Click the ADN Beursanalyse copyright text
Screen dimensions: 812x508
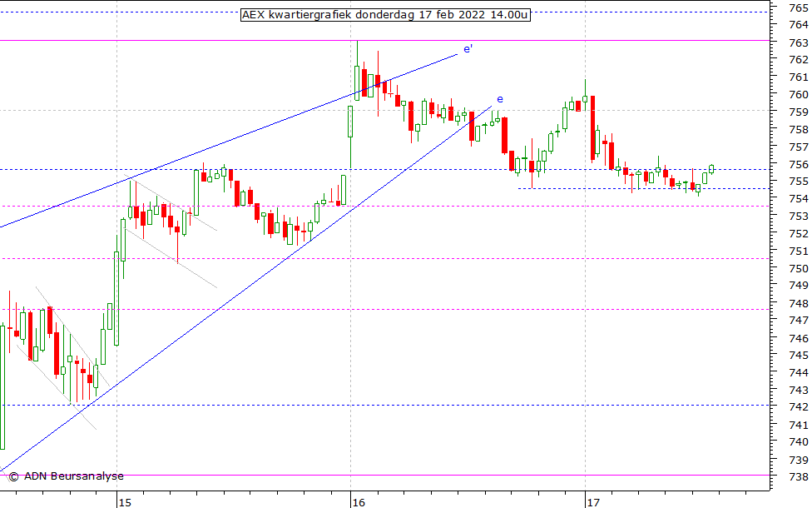(x=67, y=476)
